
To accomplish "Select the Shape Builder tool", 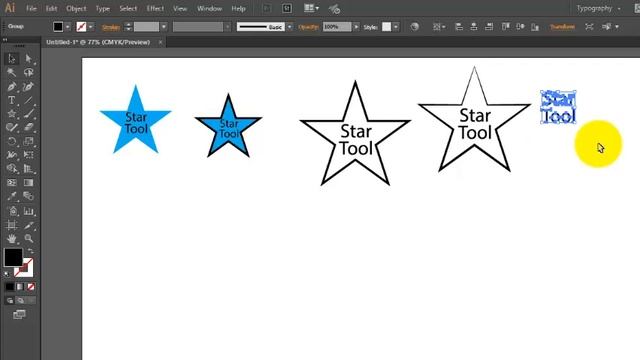I will coord(11,169).
